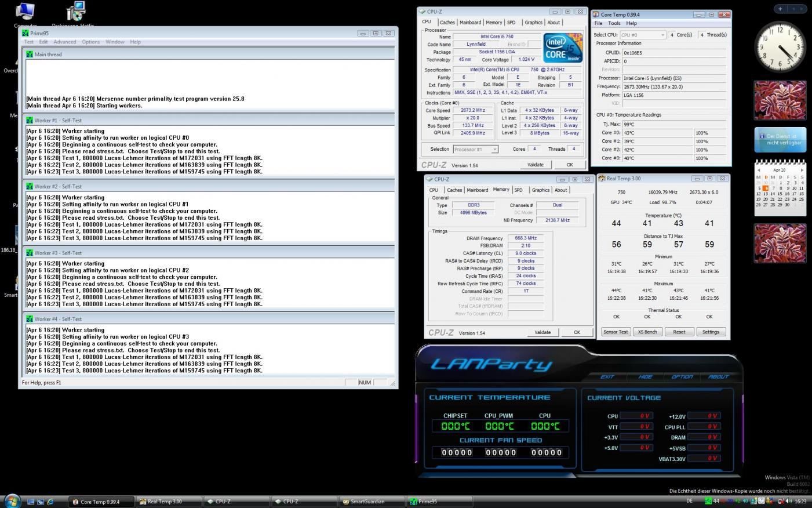The height and width of the screenshot is (508, 812).
Task: Switch to Memory tab in upper CPU-Z
Action: tap(494, 23)
